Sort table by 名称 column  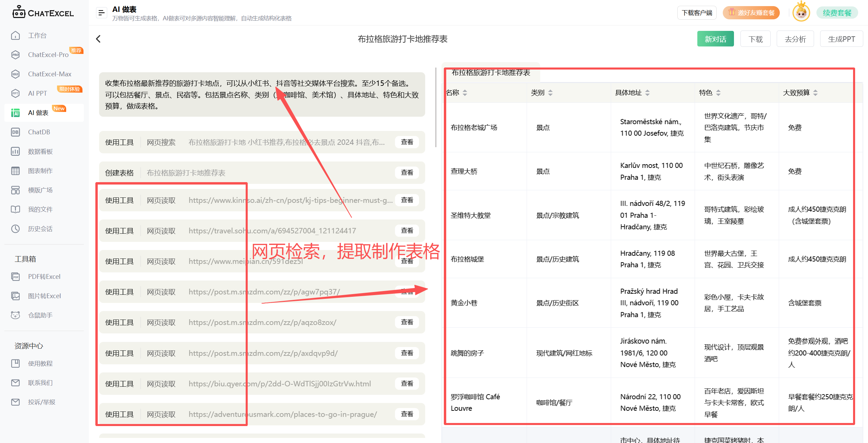point(465,93)
